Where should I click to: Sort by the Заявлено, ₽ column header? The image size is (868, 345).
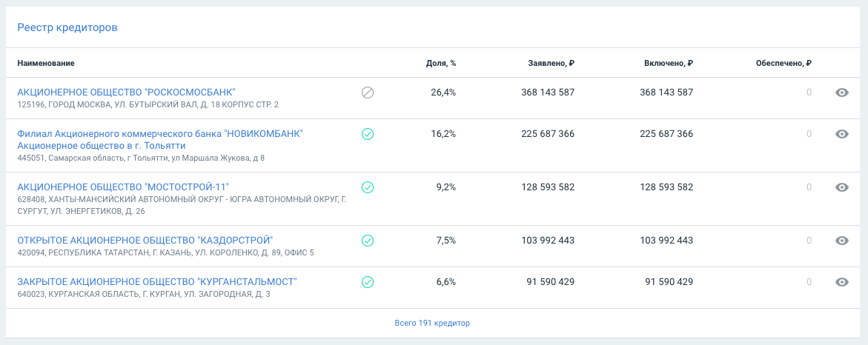coord(551,64)
